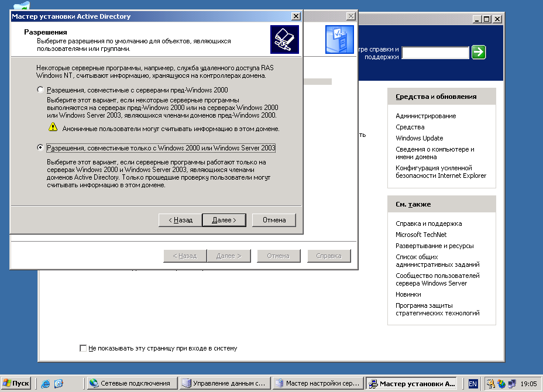Check 'Не показывать эту страницу при входе'
This screenshot has height=392, width=543.
coord(83,348)
